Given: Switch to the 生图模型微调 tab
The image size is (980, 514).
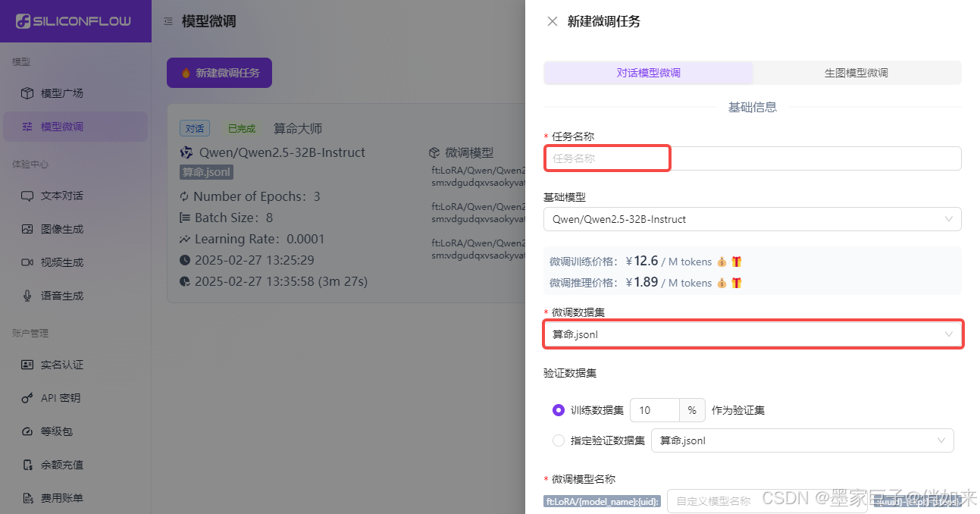Looking at the screenshot, I should click(x=856, y=73).
